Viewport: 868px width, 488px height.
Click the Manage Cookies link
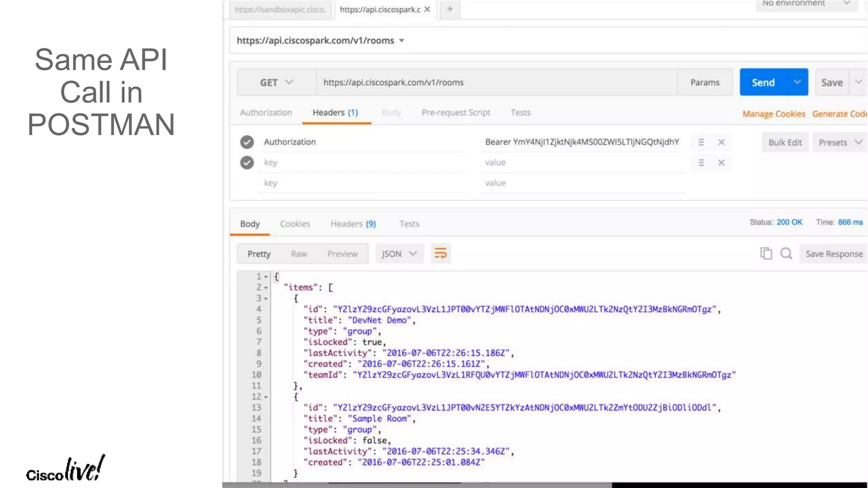pyautogui.click(x=773, y=114)
